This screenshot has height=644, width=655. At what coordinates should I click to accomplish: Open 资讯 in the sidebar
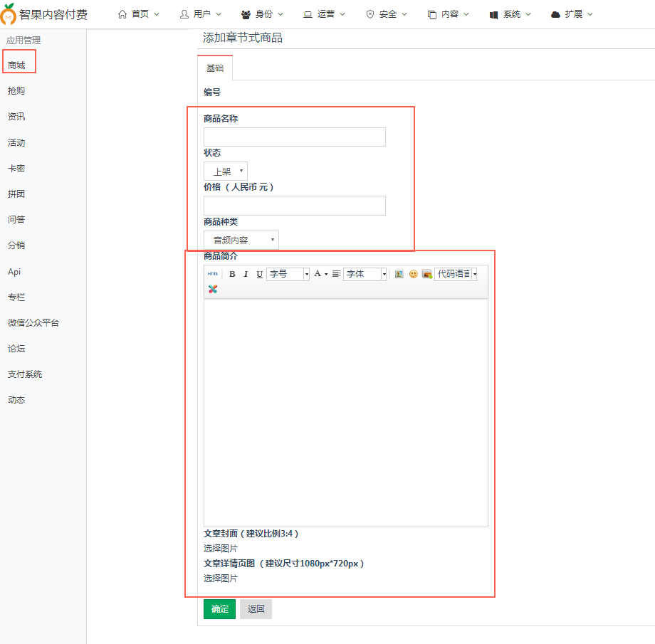click(16, 117)
